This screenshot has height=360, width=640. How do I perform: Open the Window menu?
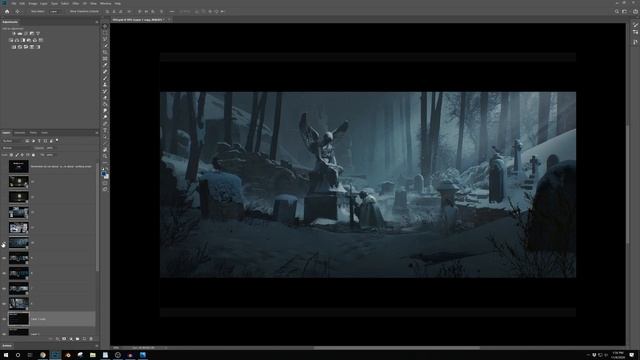105,3
